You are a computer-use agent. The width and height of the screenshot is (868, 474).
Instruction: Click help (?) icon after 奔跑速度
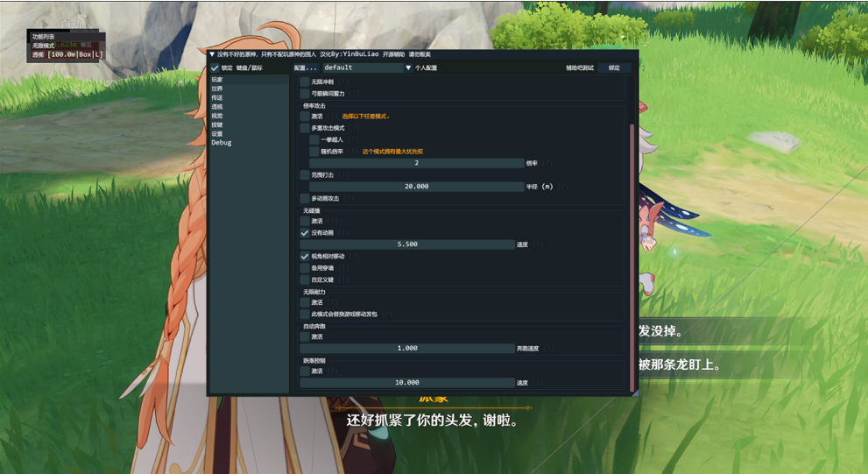[548, 349]
